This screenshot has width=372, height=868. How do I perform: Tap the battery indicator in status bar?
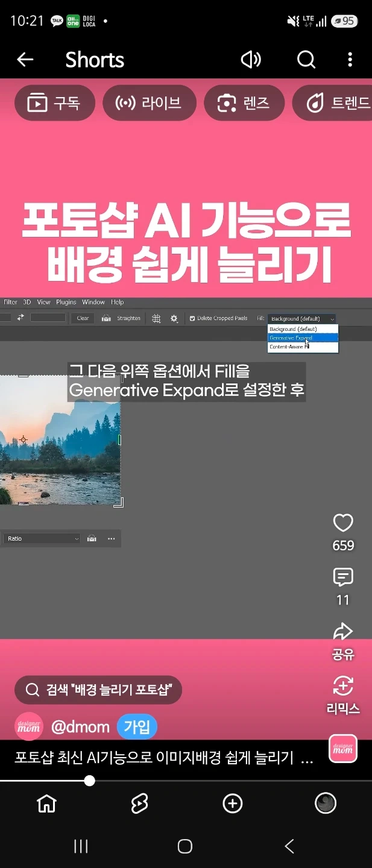[345, 21]
